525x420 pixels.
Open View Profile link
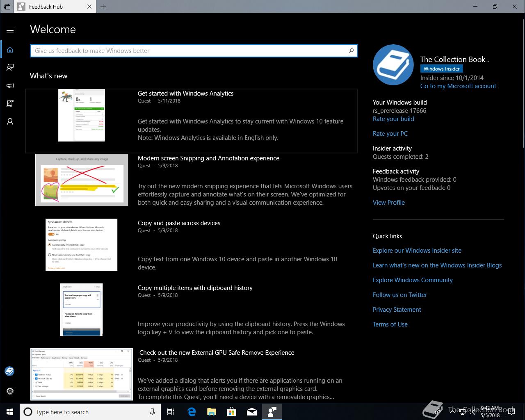point(389,203)
